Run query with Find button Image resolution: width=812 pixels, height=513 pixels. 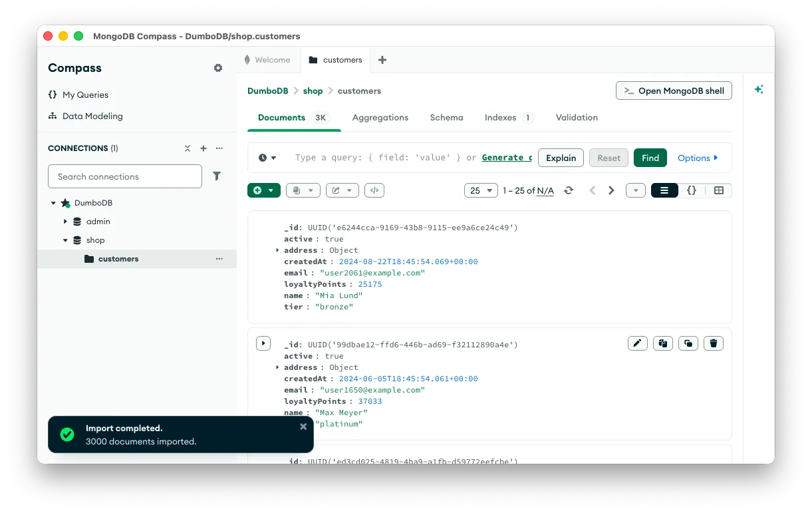click(x=650, y=158)
